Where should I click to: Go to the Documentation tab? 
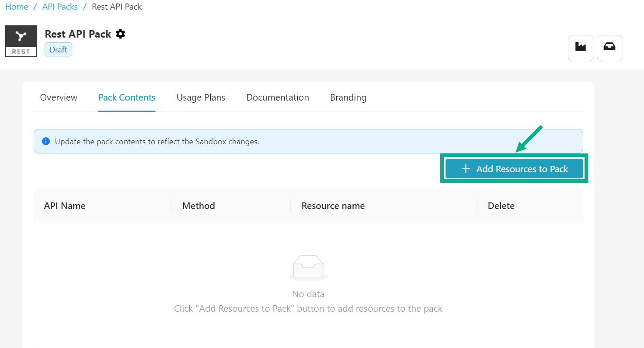pos(278,97)
